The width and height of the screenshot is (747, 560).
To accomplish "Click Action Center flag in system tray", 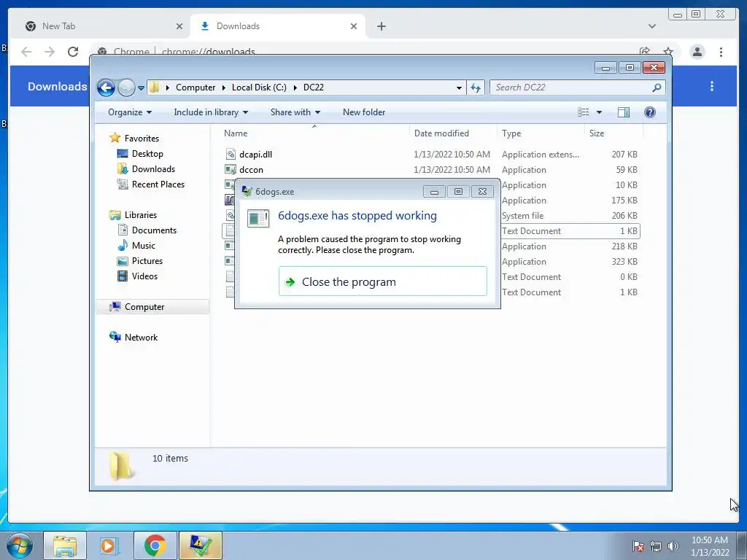I will coord(638,546).
